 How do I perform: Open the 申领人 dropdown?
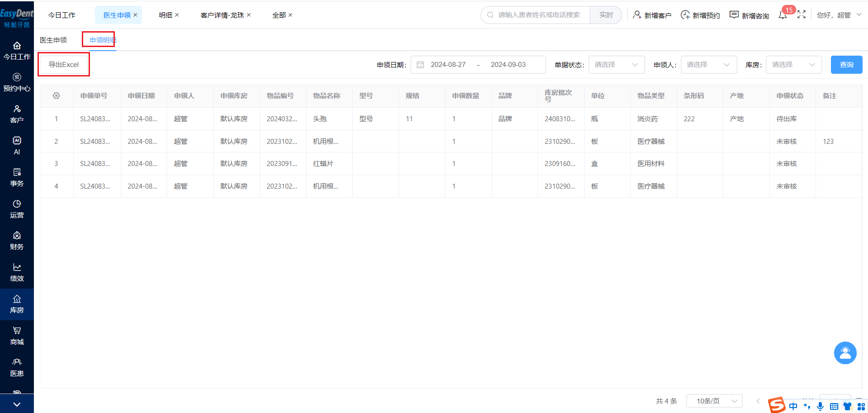tap(709, 65)
